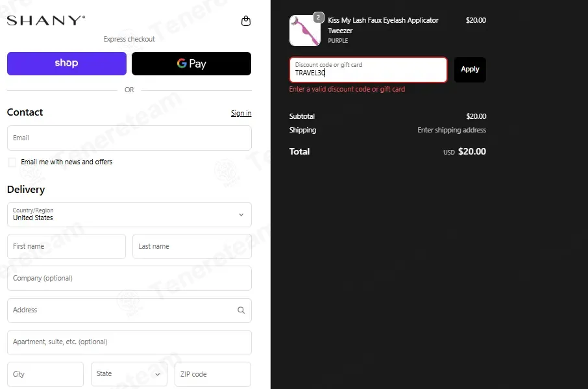
Task: Click the Contact heading
Action: pos(25,112)
